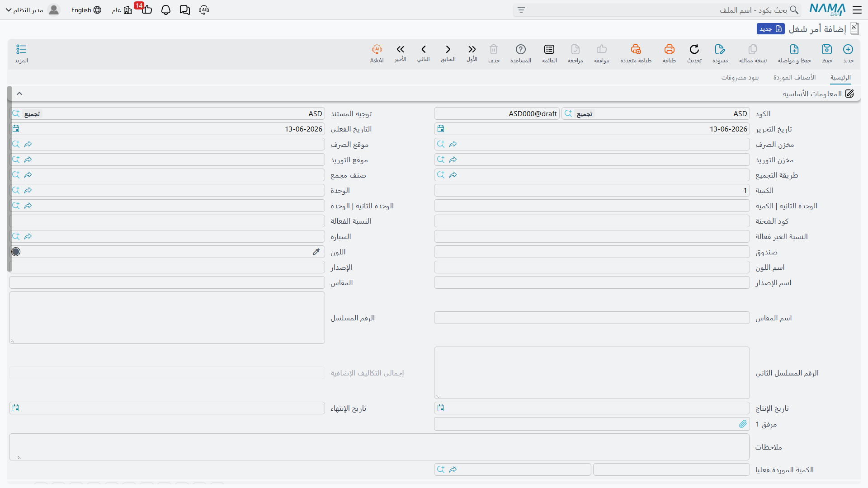
Task: Open the AskAI toolbar icon
Action: (x=377, y=49)
